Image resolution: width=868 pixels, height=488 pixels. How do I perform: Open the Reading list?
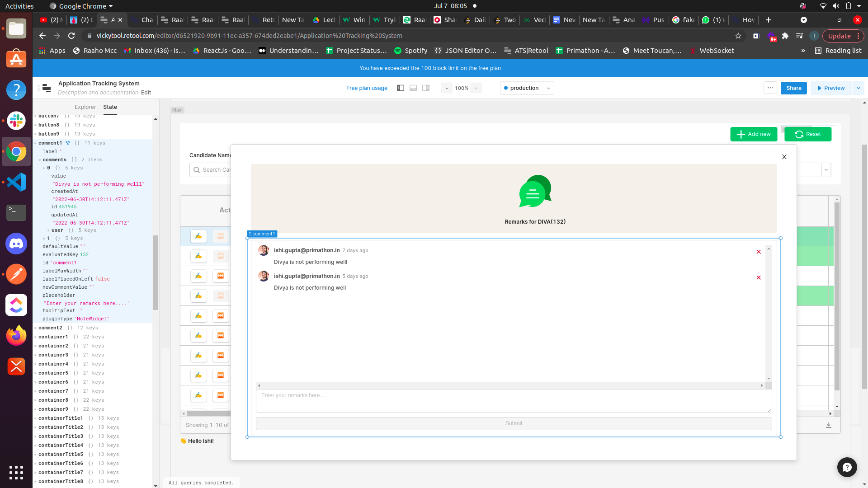pos(838,51)
